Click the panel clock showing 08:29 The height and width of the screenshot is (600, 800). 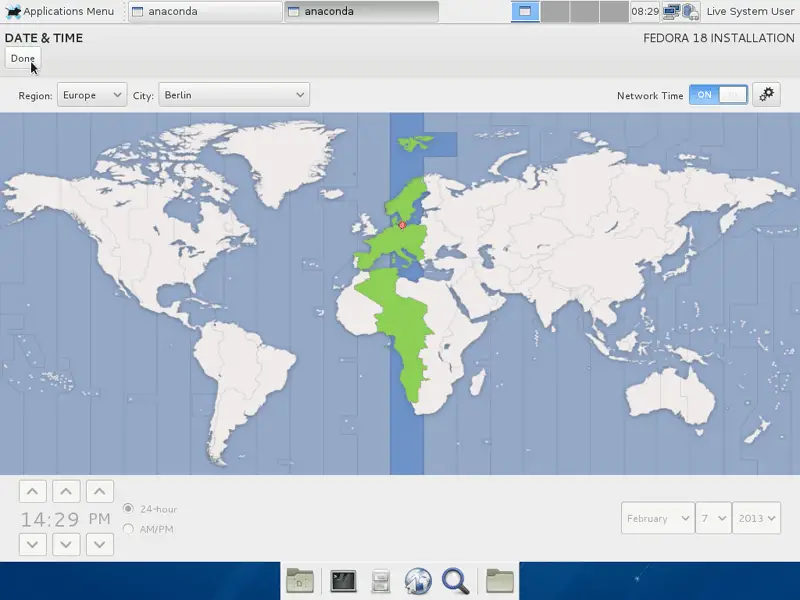pos(644,11)
